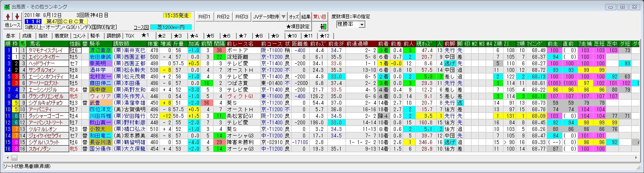Click the exit door icon button
This screenshot has height=173, width=644.
(x=323, y=27)
